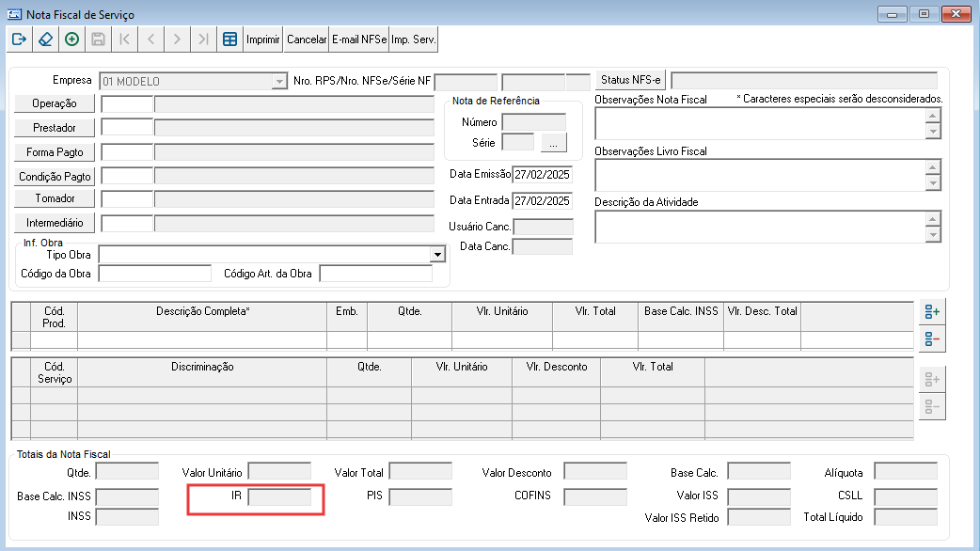The width and height of the screenshot is (980, 551).
Task: Go to previous record arrow icon
Action: 150,39
